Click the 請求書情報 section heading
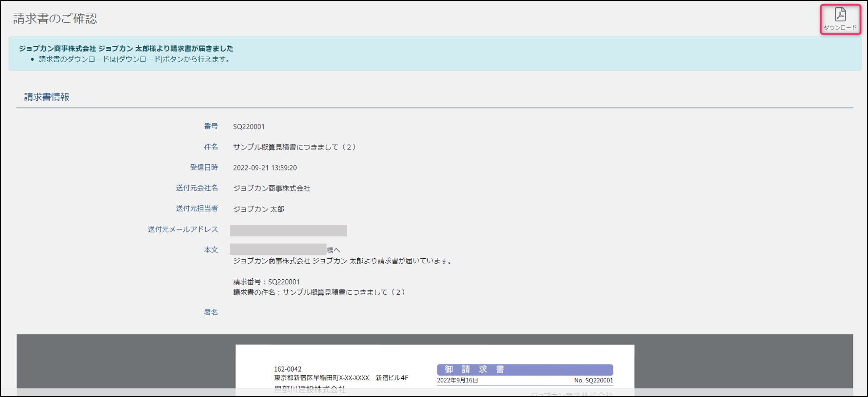The height and width of the screenshot is (397, 868). [47, 97]
